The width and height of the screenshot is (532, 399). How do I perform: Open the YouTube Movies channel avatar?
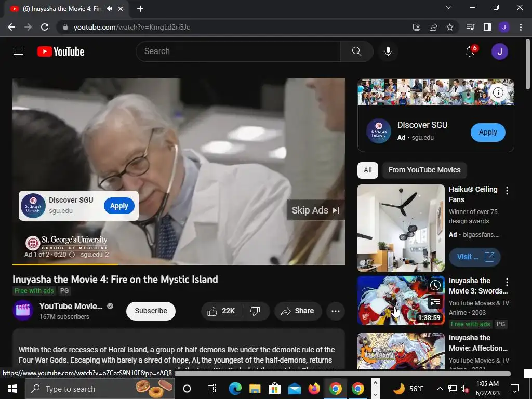(x=23, y=311)
